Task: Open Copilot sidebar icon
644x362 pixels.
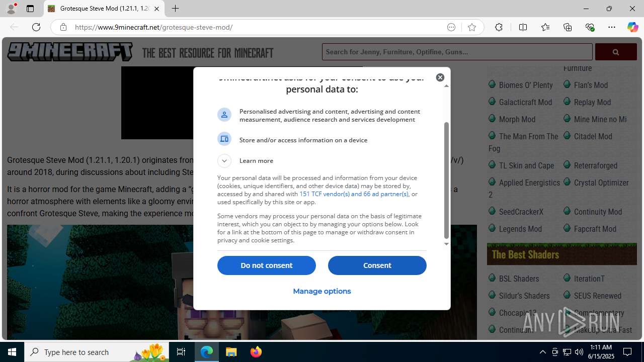Action: click(x=632, y=27)
